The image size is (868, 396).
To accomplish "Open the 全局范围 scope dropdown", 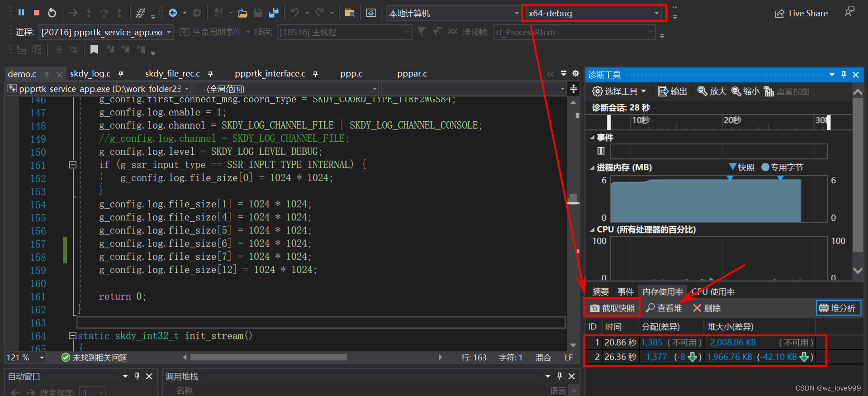I will (286, 89).
